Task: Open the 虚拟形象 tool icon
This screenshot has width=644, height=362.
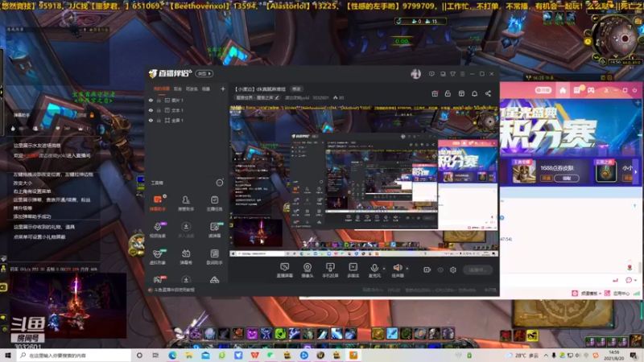Action: pyautogui.click(x=158, y=257)
